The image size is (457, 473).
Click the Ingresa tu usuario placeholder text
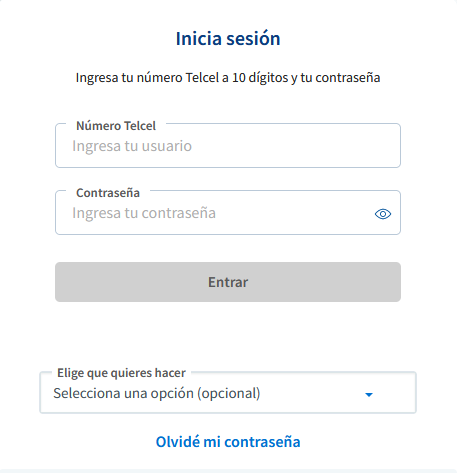point(132,146)
